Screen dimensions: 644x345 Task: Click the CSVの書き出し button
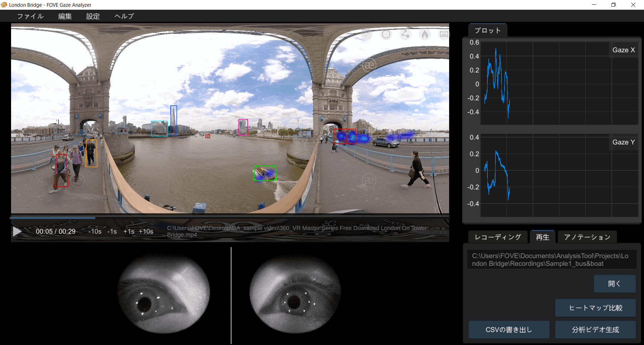click(509, 330)
